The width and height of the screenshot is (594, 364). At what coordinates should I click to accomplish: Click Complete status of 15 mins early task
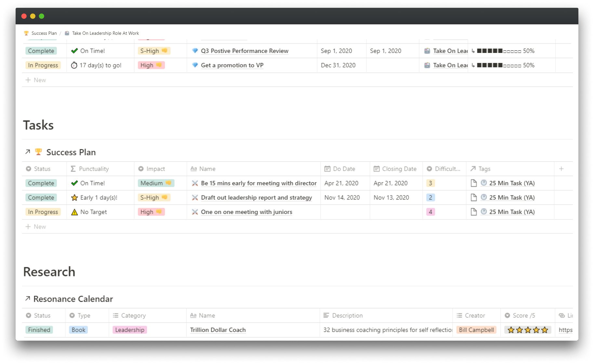41,183
